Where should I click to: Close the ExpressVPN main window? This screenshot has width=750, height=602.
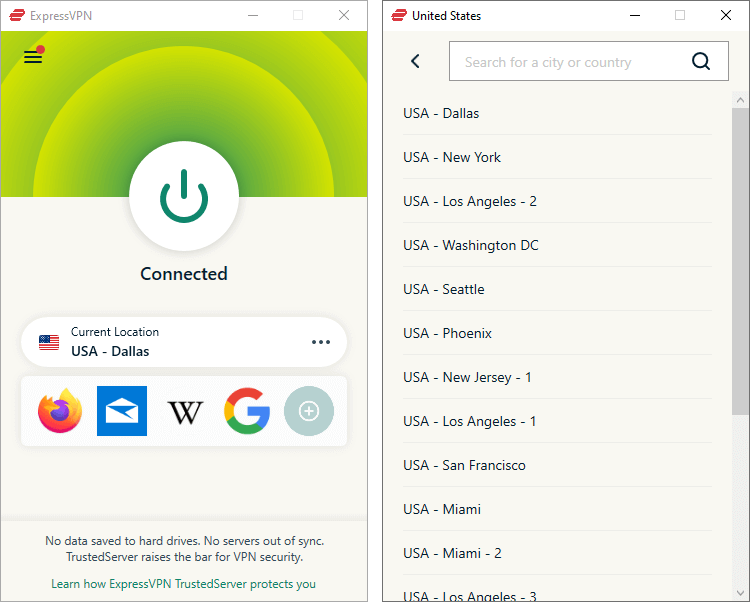click(344, 15)
